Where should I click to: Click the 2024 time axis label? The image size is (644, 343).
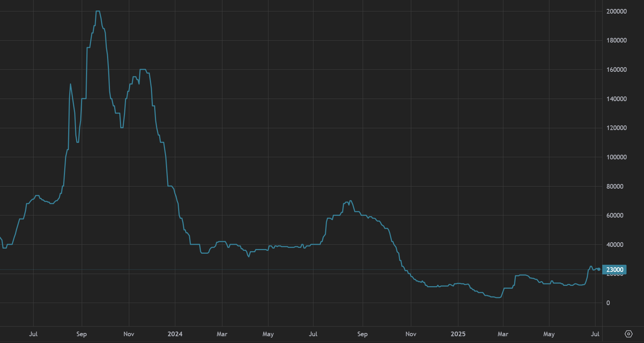click(x=175, y=334)
